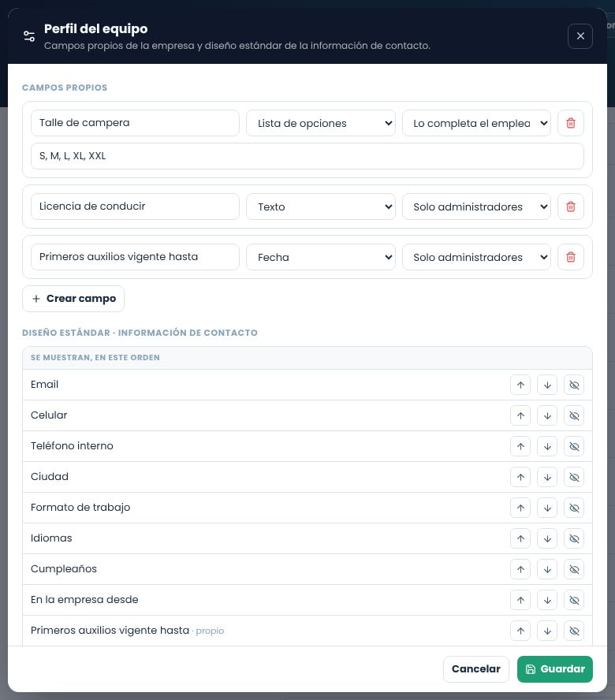Move Formato de trabajo down
This screenshot has width=615, height=700.
[547, 508]
